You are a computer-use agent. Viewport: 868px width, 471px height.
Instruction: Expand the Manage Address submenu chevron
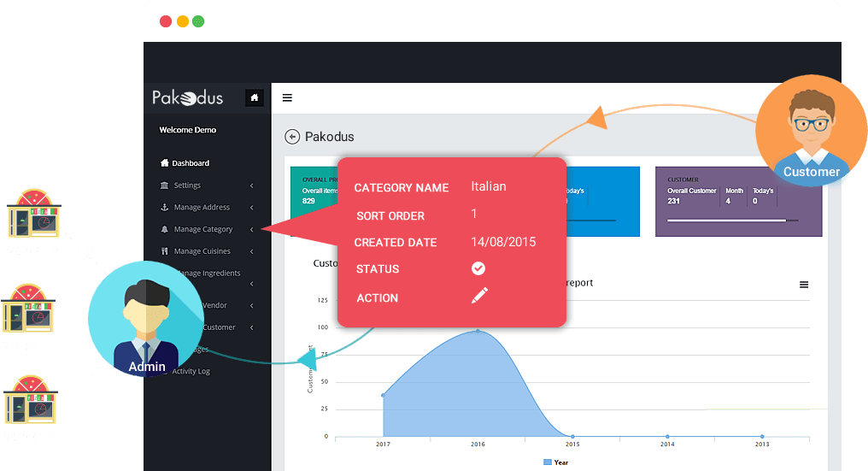coord(252,208)
